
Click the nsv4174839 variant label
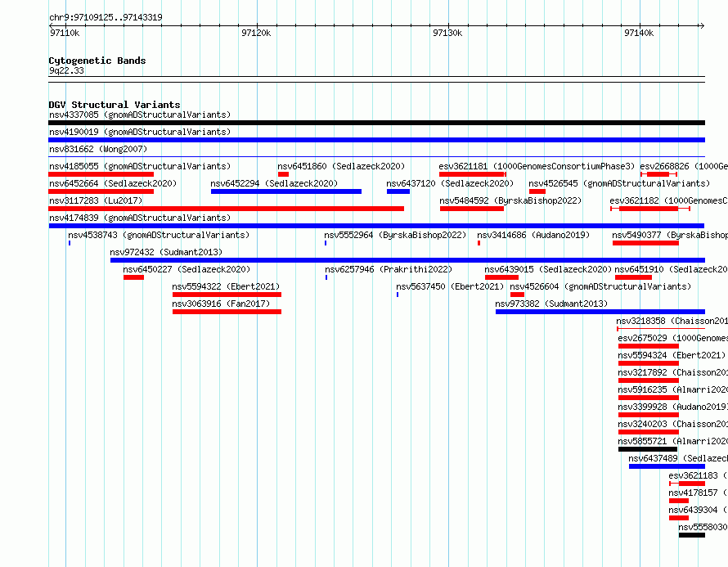(x=140, y=218)
